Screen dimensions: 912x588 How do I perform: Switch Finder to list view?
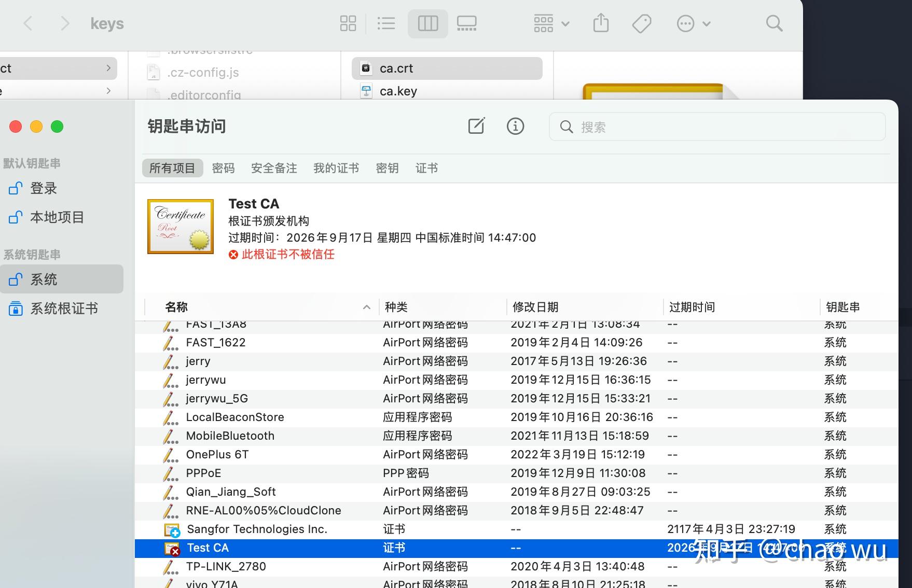click(x=386, y=23)
